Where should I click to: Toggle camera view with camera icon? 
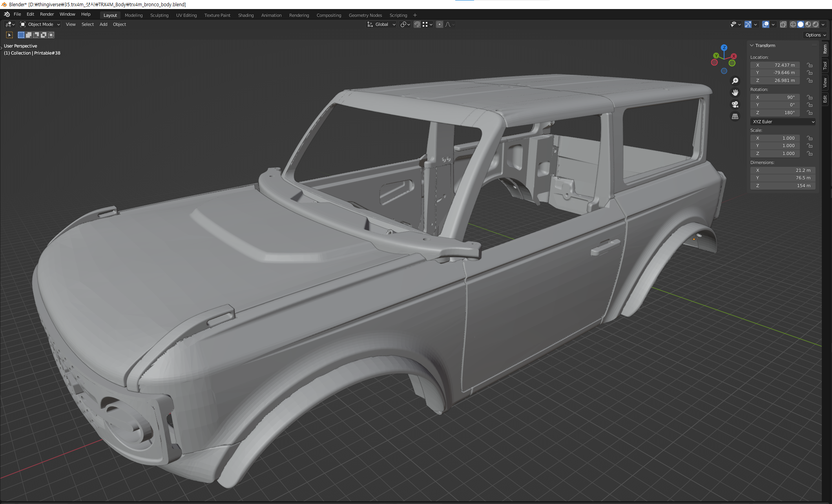pyautogui.click(x=735, y=104)
